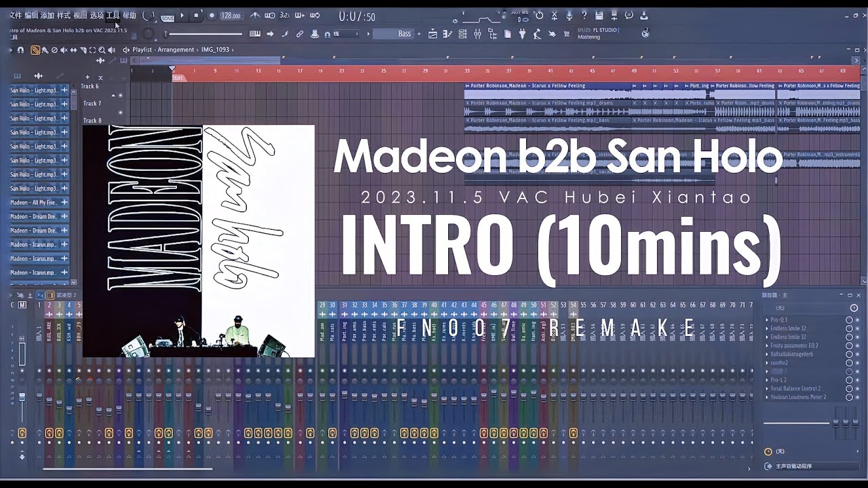Click the Stop transport button

coord(196,15)
